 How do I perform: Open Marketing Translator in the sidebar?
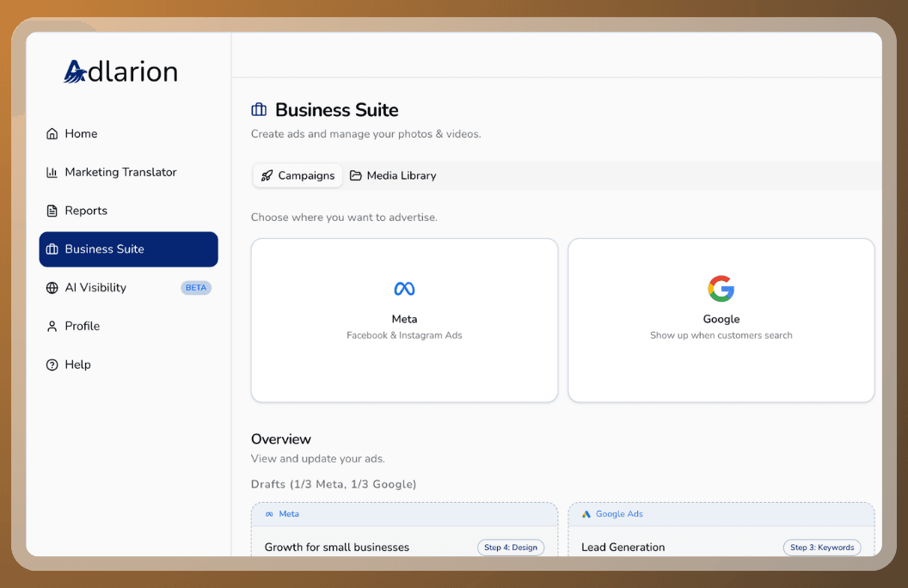[129, 173]
